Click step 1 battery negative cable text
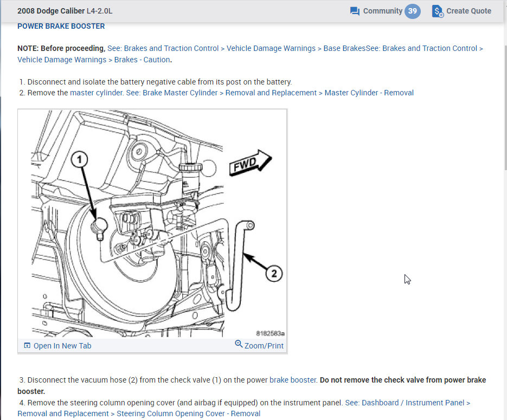The width and height of the screenshot is (507, 420). [159, 82]
